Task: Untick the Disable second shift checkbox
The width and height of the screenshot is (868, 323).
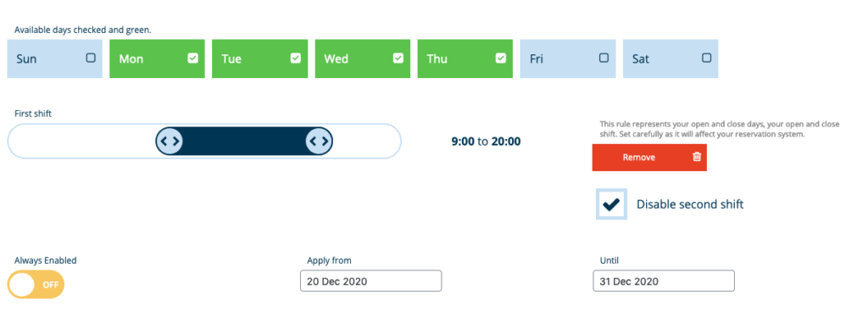Action: (612, 204)
